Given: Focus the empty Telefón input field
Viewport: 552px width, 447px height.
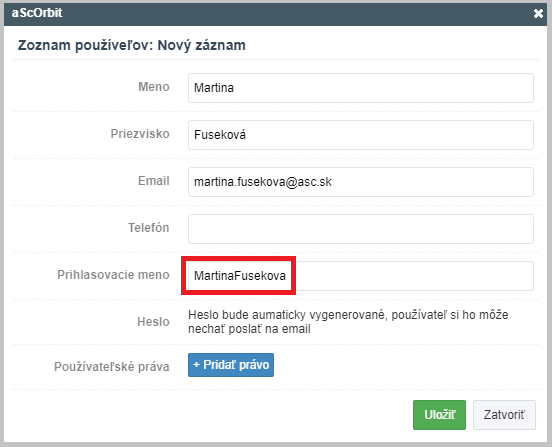Looking at the screenshot, I should pyautogui.click(x=360, y=229).
